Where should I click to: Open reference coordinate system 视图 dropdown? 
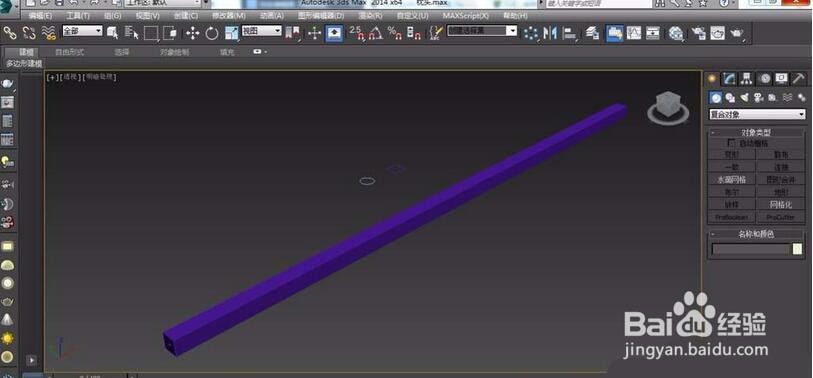tap(261, 31)
